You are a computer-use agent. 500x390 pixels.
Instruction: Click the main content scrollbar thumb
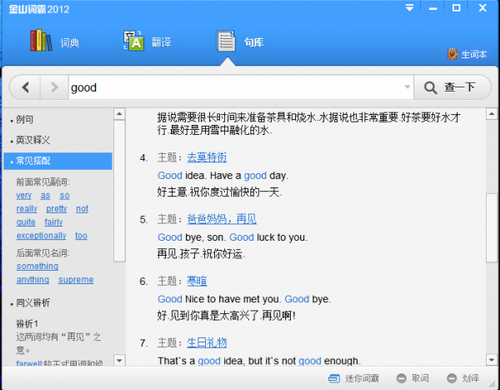tap(492, 227)
